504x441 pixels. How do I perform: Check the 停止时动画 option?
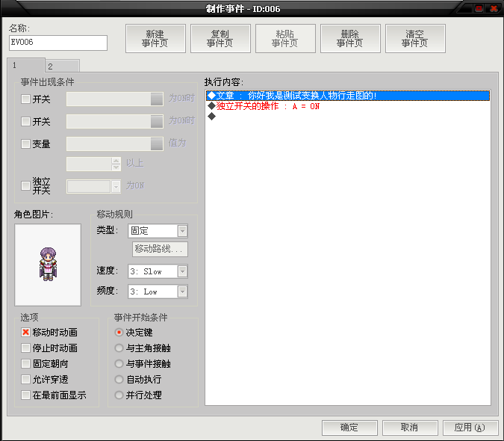point(25,348)
